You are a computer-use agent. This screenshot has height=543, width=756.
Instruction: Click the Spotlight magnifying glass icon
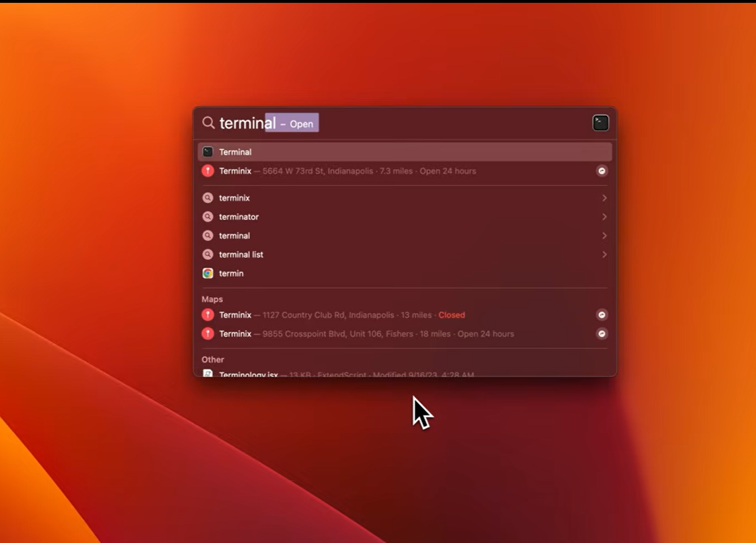[x=208, y=123]
